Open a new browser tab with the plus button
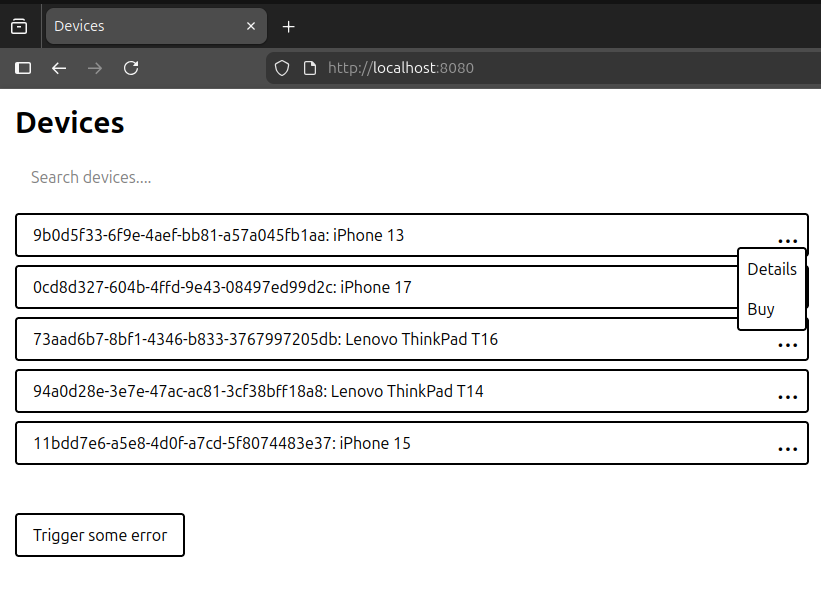 [288, 26]
